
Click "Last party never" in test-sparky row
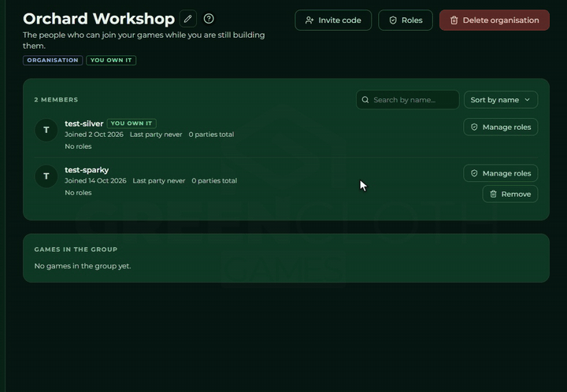[159, 180]
